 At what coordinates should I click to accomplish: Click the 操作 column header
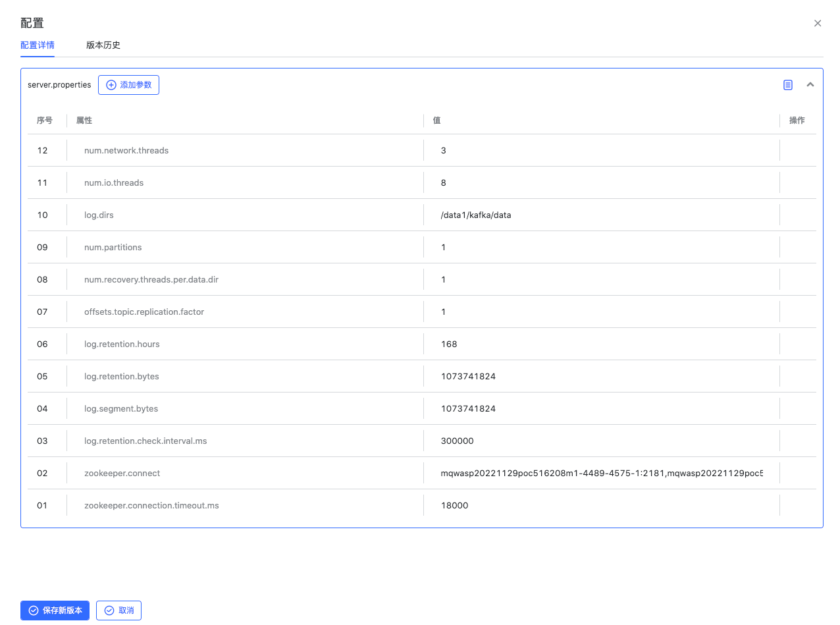[797, 121]
